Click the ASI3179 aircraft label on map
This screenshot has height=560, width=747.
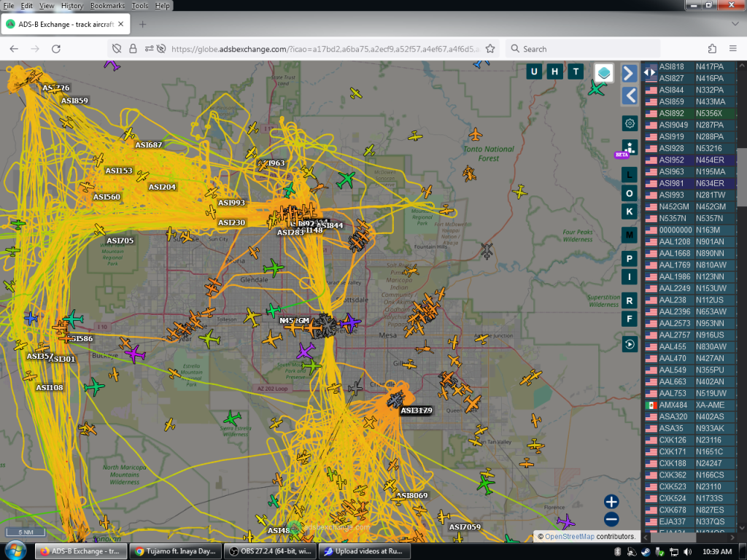417,410
